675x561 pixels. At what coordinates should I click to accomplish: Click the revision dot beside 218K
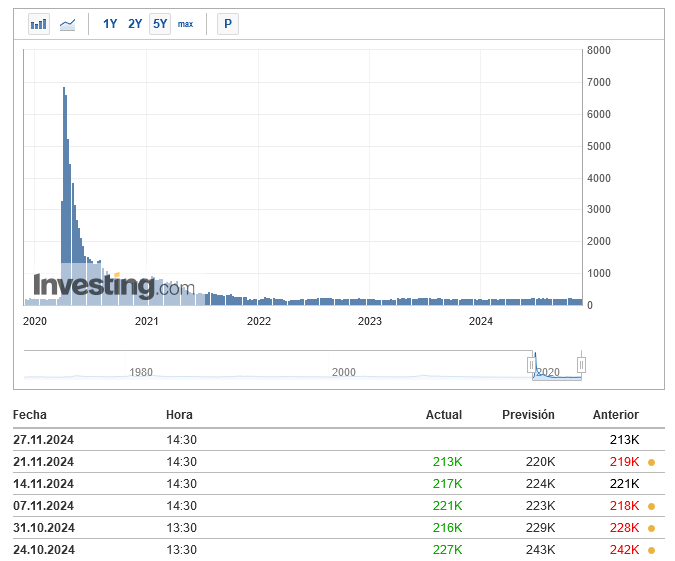coord(651,506)
